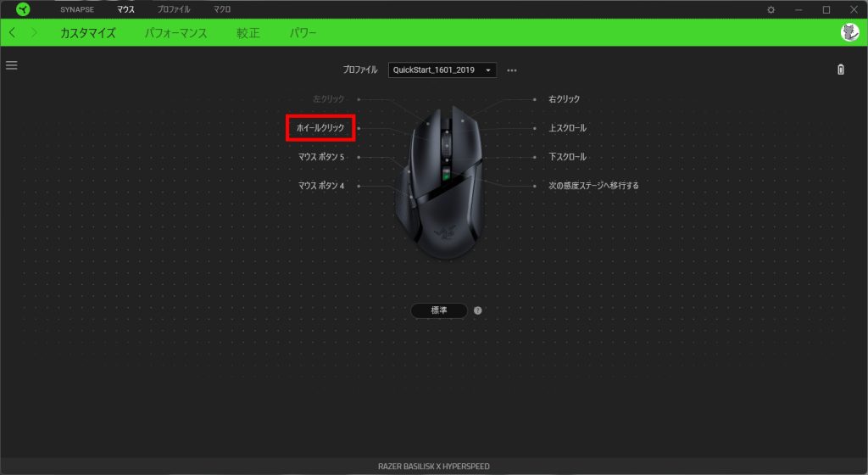Click the RAZER BASILISK X HYPERSPEED device label
Viewport: 868px width, 475px height.
[433, 467]
